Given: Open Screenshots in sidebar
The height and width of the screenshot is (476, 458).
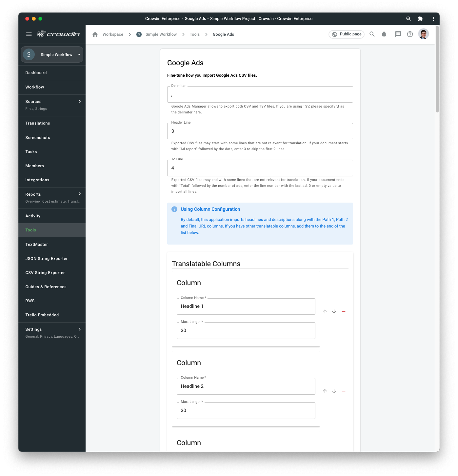Looking at the screenshot, I should [x=52, y=138].
